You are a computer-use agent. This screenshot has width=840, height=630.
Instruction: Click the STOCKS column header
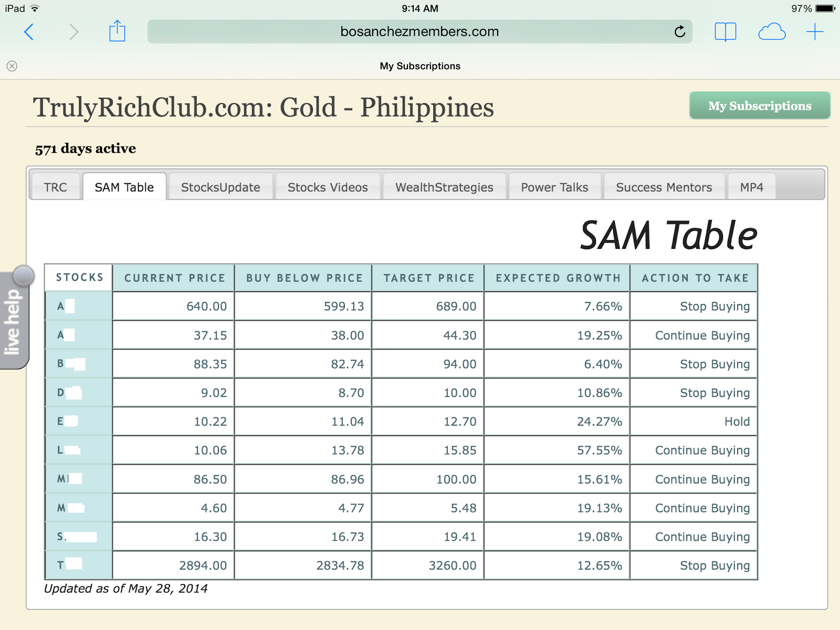[x=79, y=277]
